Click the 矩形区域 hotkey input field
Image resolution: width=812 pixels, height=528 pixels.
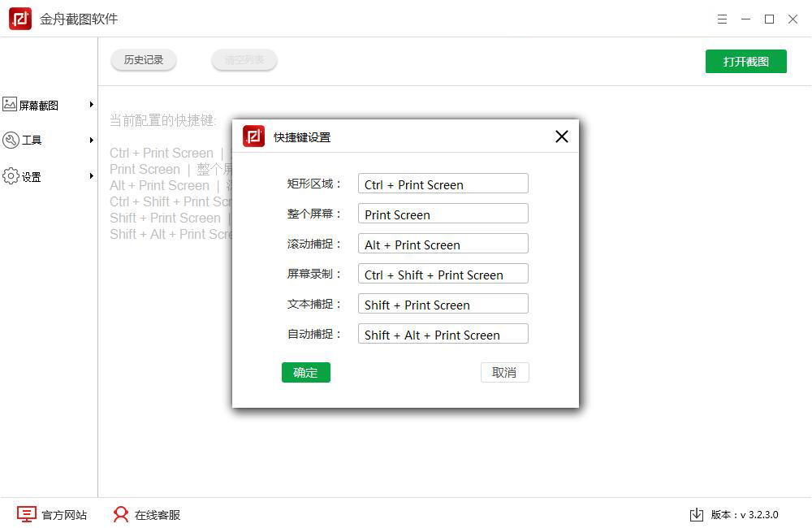443,184
